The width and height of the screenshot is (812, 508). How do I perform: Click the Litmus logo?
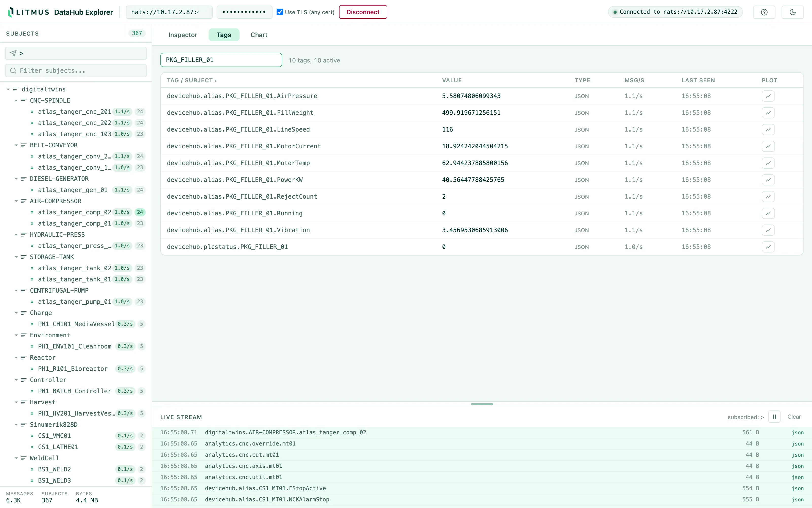click(x=28, y=12)
